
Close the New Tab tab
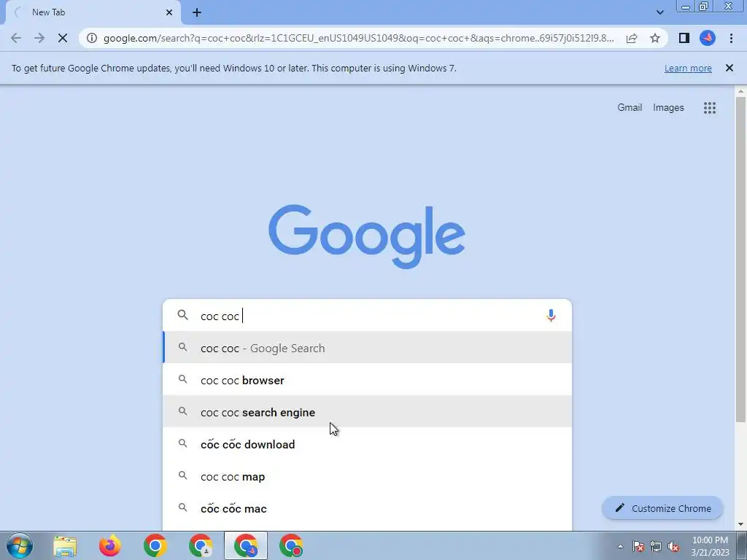click(169, 12)
